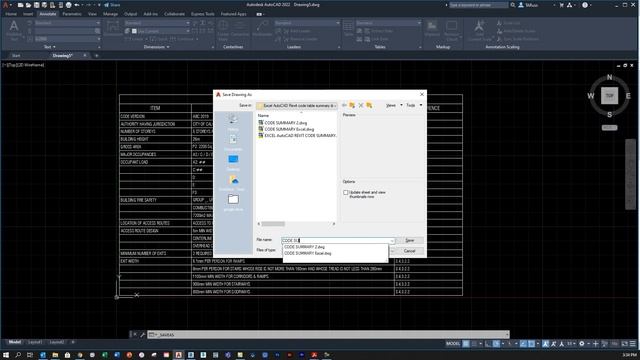Viewport: 640px width, 360px height.
Task: Click the Cancel button in dialog
Action: click(x=410, y=251)
